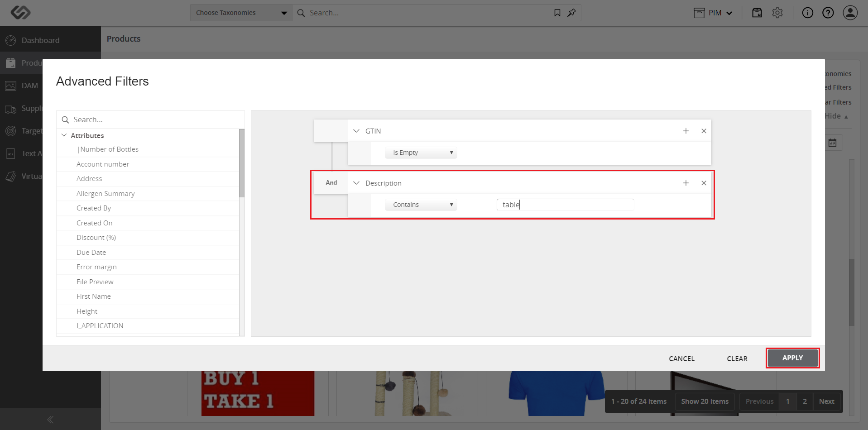Click the DAM sidebar image icon
Screen dimensions: 868x430
(x=11, y=86)
